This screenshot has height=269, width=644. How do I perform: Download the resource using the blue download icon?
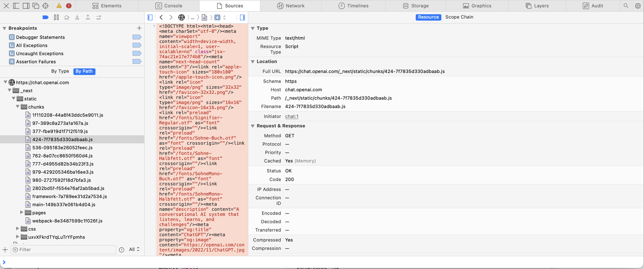217,17
